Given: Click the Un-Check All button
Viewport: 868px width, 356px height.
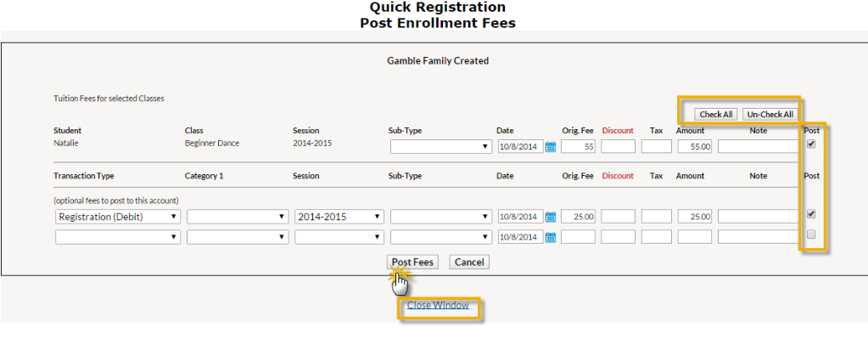Looking at the screenshot, I should [x=770, y=114].
